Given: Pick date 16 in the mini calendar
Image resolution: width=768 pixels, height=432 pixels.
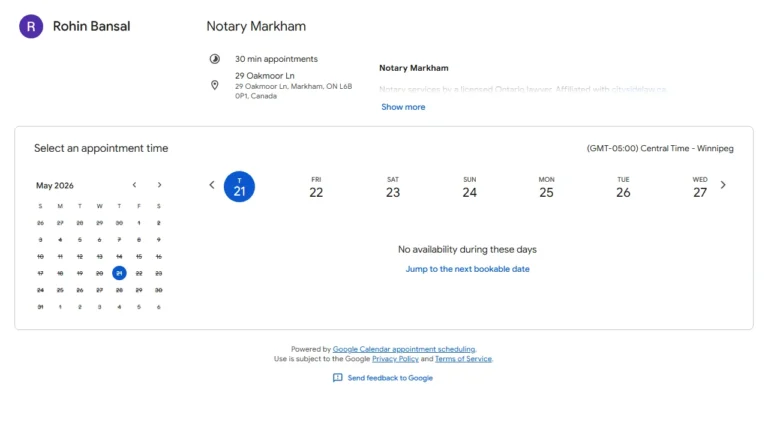Looking at the screenshot, I should coord(159,257).
